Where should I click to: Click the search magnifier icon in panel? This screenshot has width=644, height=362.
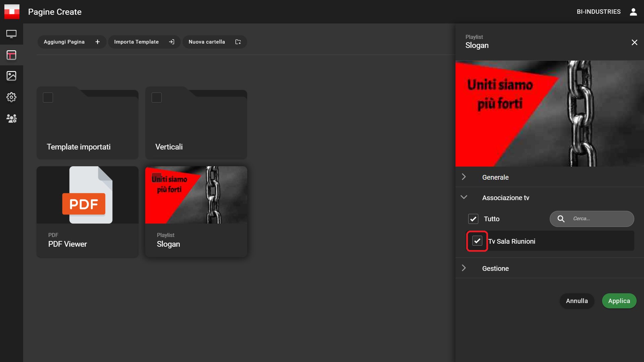[561, 219]
